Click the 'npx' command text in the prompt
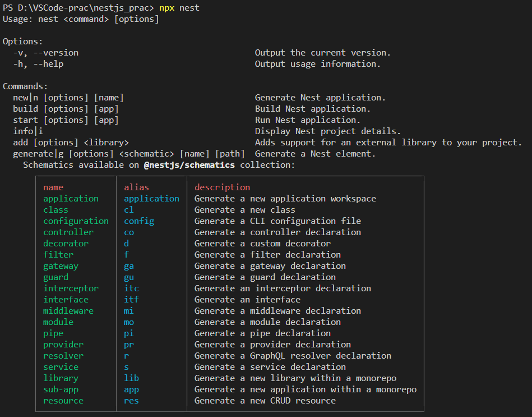 (167, 8)
